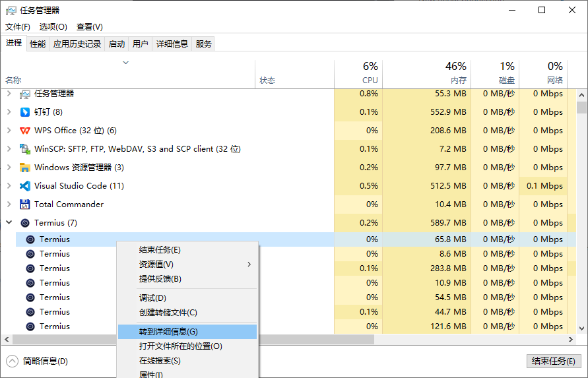Screen dimensions: 588x378
Task: Click the Task Manager icon in title bar
Action: [11, 11]
